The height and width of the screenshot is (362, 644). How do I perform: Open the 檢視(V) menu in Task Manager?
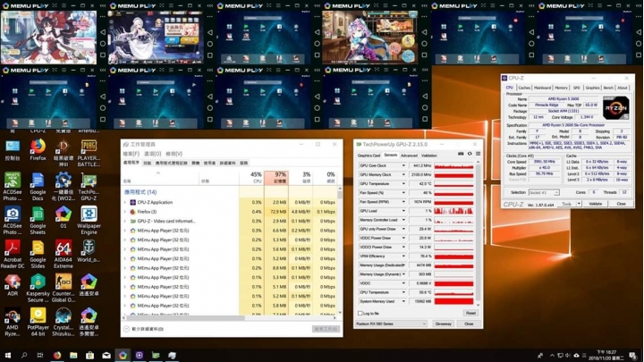(174, 154)
